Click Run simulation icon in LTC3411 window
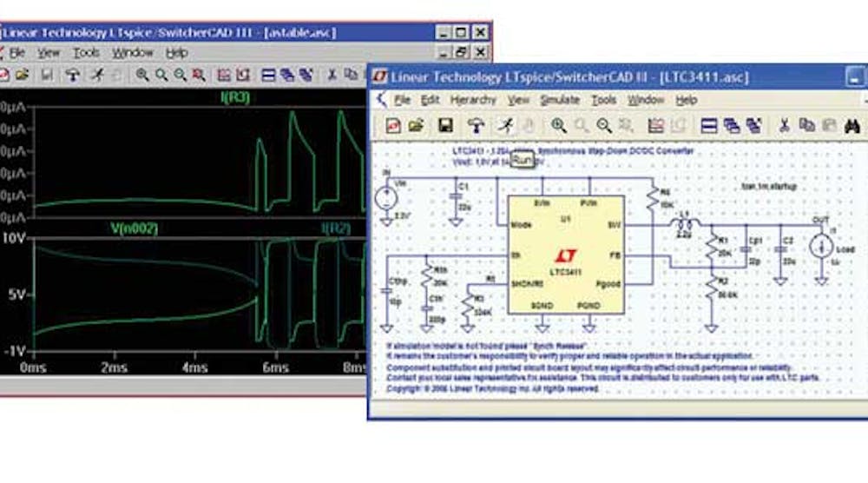This screenshot has height=483, width=868. 505,126
